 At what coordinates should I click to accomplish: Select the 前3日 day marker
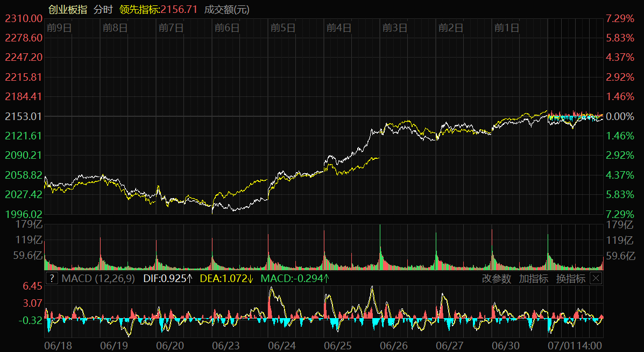tap(394, 28)
